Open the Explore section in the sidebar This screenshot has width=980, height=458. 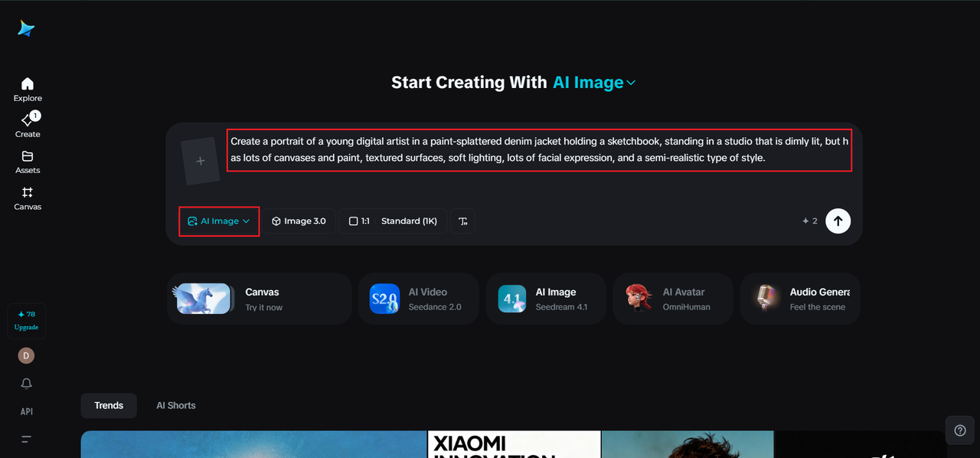(27, 88)
